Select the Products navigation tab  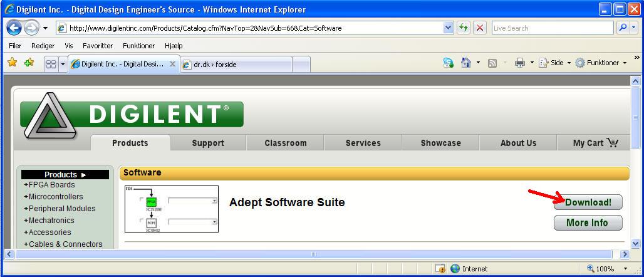pos(130,143)
